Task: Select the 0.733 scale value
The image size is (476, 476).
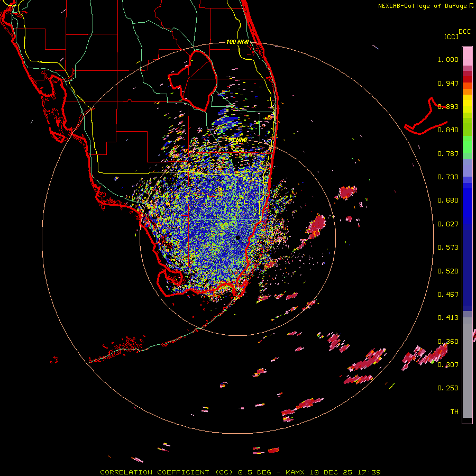Action: click(x=448, y=177)
